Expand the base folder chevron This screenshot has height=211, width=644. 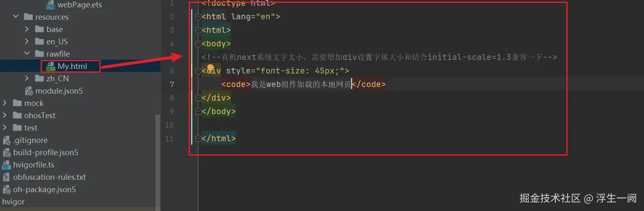pyautogui.click(x=27, y=29)
